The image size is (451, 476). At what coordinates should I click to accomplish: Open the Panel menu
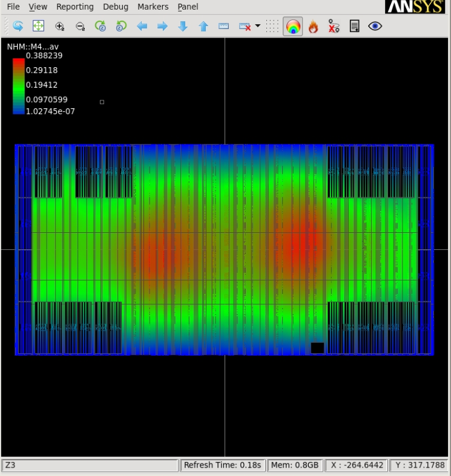point(188,7)
